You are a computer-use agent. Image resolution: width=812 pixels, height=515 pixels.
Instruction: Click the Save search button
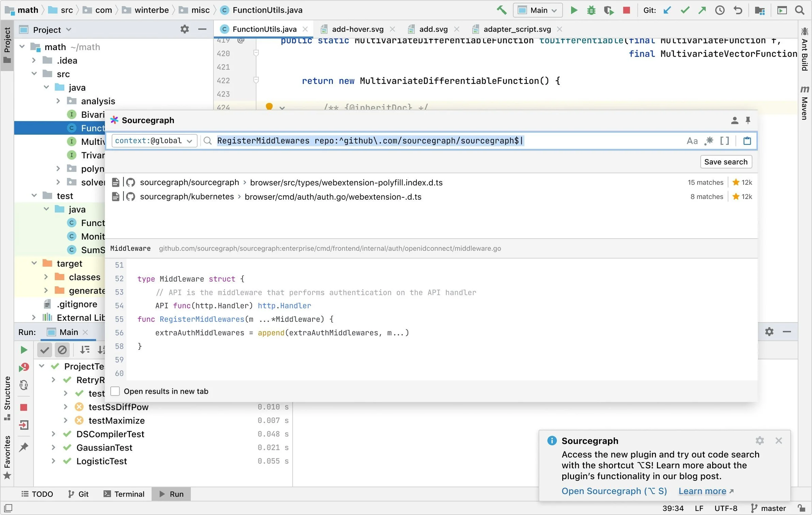[725, 162]
